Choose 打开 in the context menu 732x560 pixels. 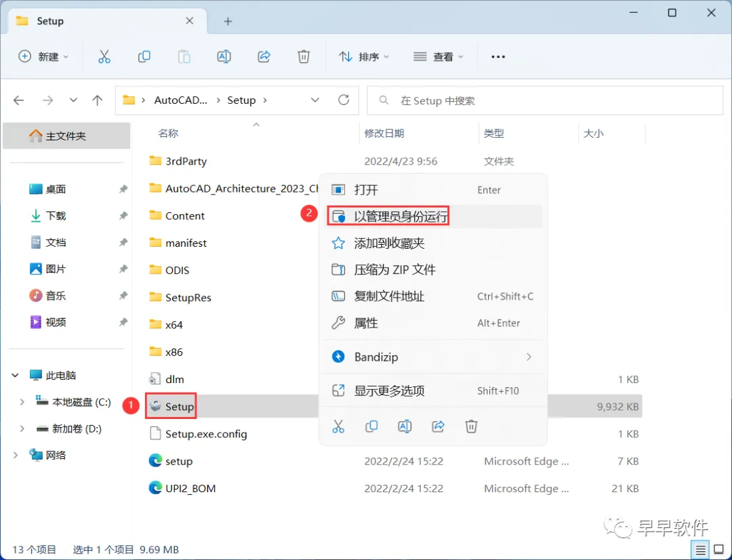(x=432, y=190)
